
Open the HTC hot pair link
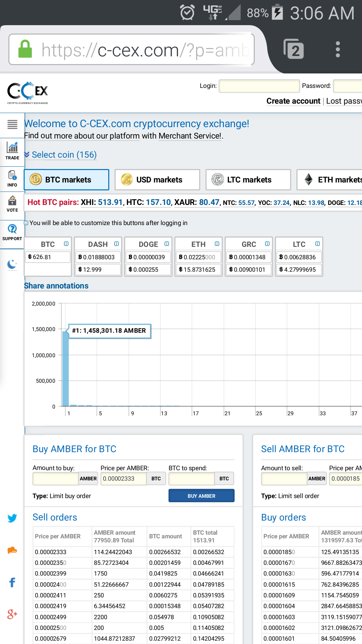(148, 202)
